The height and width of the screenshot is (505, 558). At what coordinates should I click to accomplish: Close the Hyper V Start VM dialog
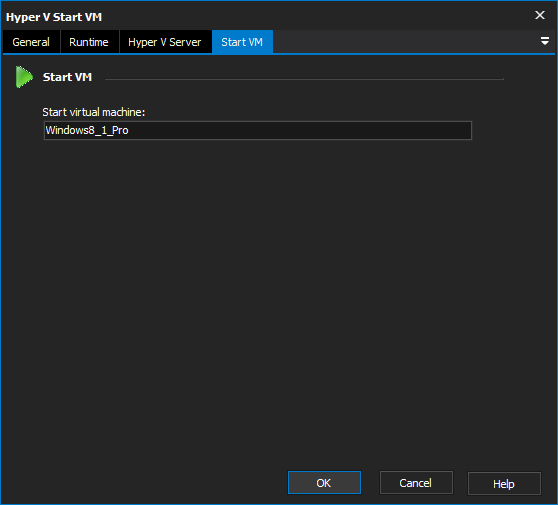(540, 15)
